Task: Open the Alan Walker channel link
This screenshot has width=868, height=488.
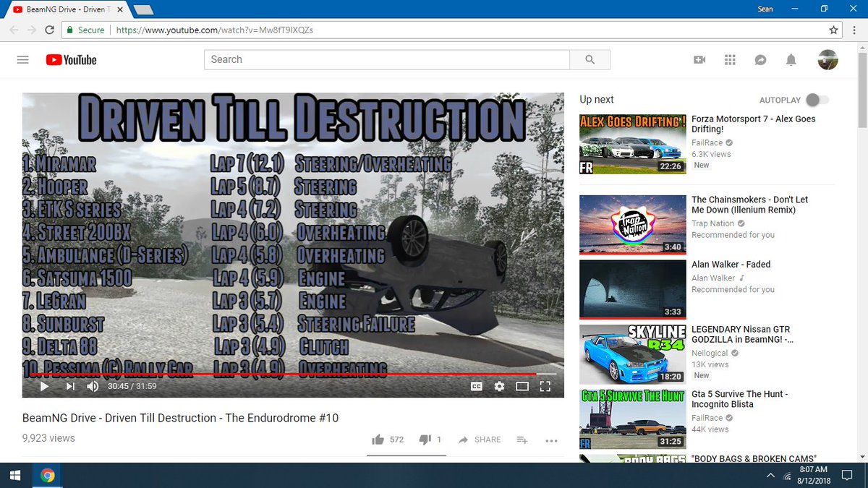Action: tap(713, 278)
